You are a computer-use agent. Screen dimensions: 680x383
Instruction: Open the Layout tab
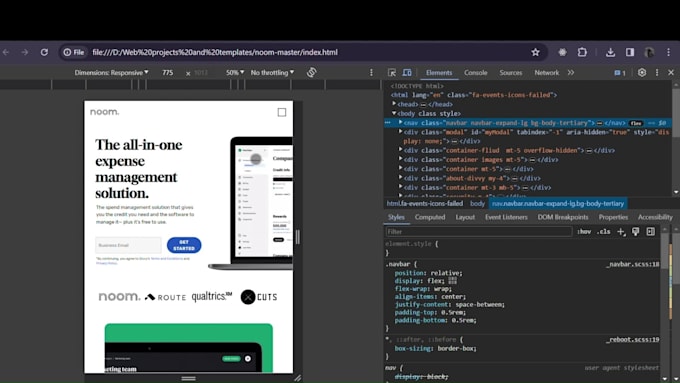465,217
